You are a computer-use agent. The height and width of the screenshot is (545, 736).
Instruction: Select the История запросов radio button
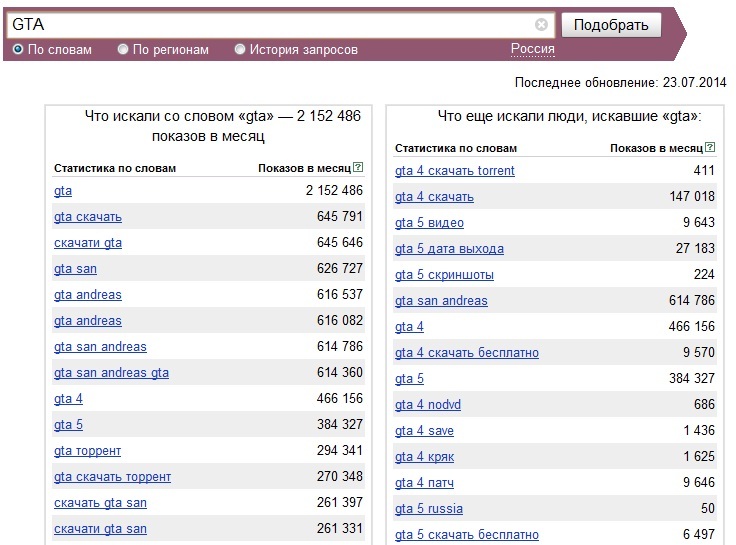click(x=240, y=49)
